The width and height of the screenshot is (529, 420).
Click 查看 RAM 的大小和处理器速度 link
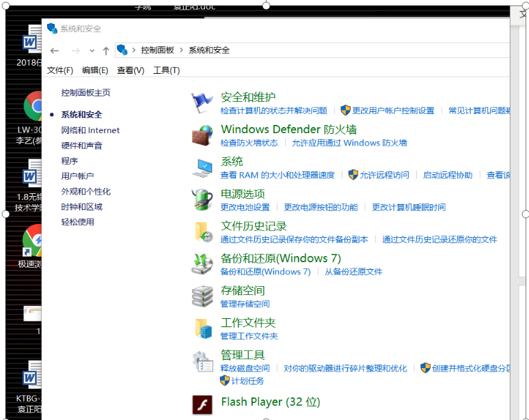pyautogui.click(x=277, y=175)
